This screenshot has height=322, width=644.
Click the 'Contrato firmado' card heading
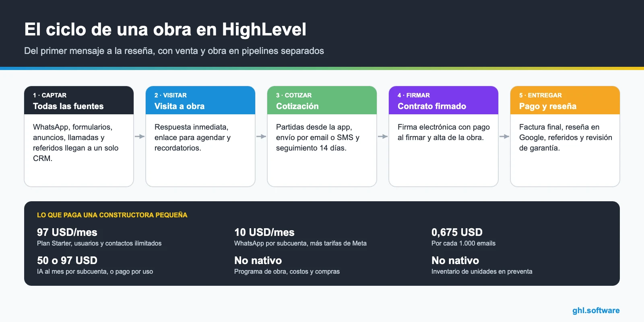[x=432, y=106]
